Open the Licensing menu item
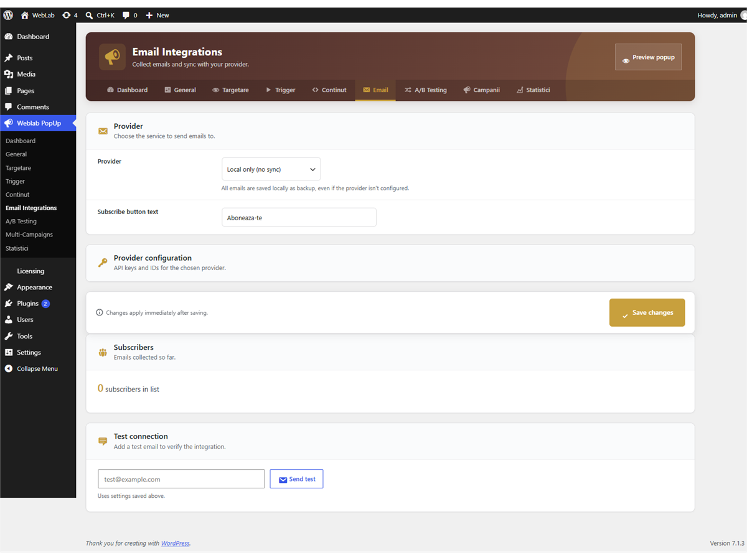This screenshot has width=747, height=560. [x=38, y=271]
